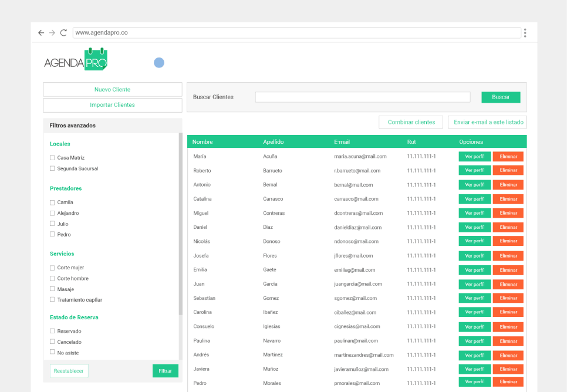567x392 pixels.
Task: Click the Nombre column header
Action: pyautogui.click(x=203, y=142)
